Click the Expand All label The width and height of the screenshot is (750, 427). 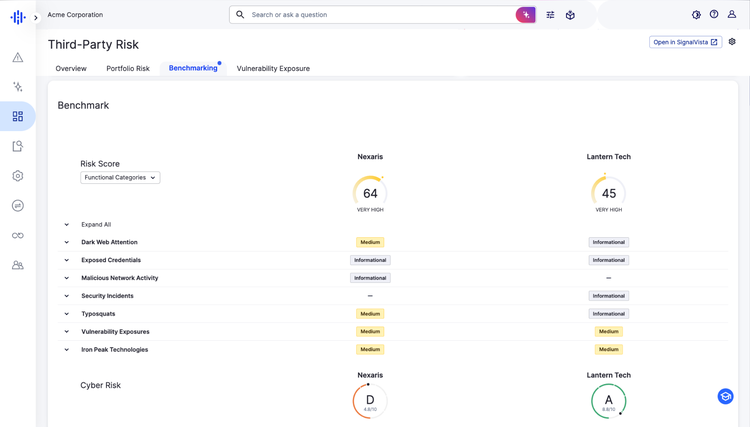tap(96, 224)
